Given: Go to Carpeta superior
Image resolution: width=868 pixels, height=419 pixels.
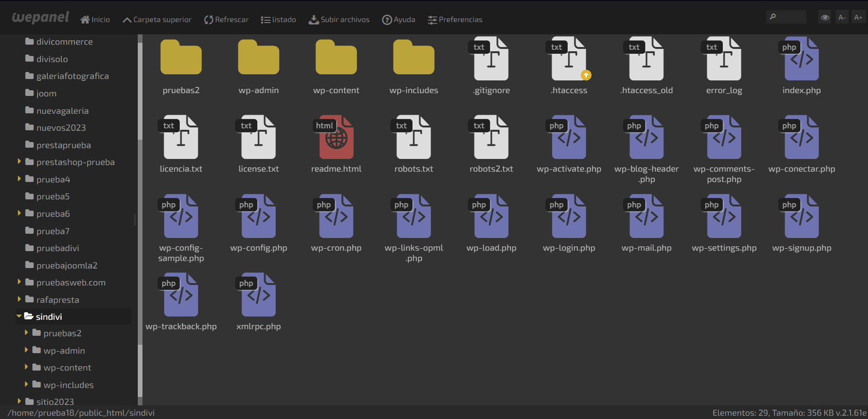Looking at the screenshot, I should click(x=157, y=20).
